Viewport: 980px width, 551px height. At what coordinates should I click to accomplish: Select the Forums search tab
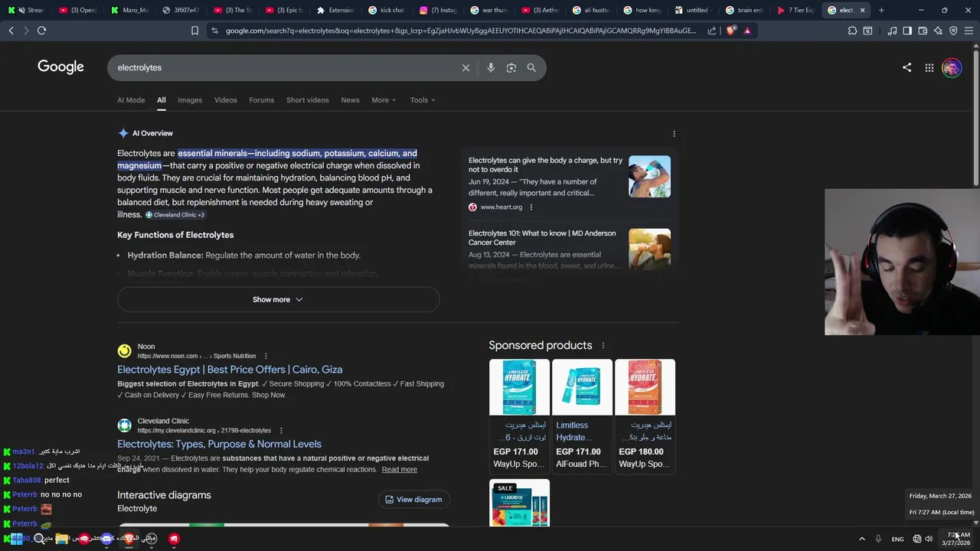(261, 100)
